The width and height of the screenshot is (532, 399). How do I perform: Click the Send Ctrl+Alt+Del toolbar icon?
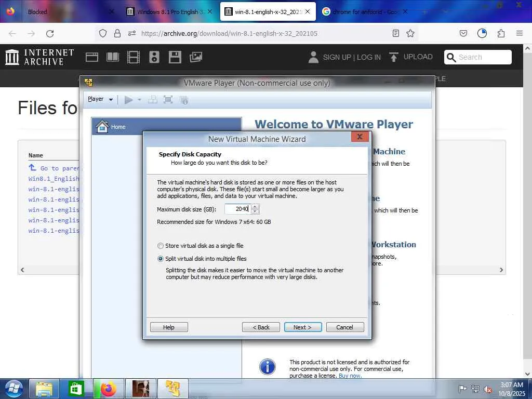coord(153,100)
